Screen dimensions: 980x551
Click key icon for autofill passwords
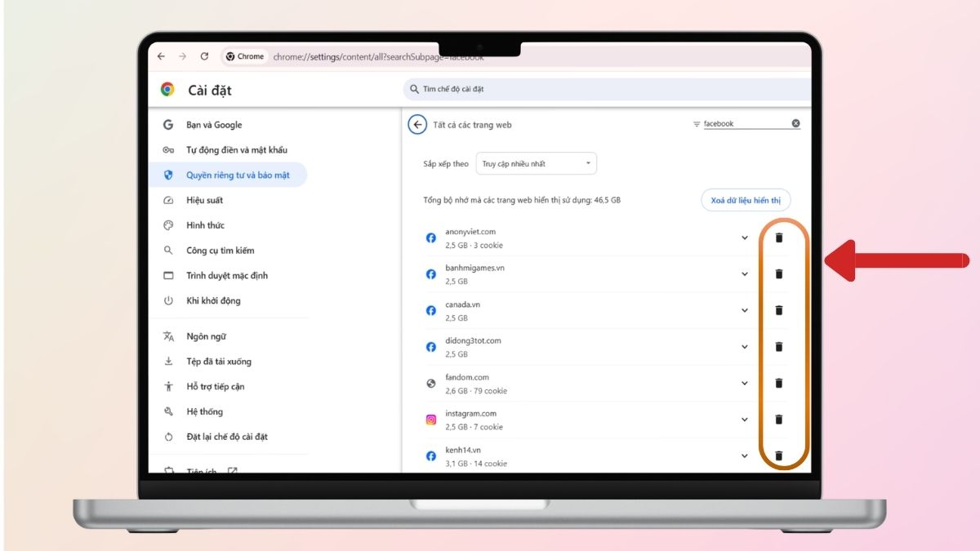tap(168, 150)
